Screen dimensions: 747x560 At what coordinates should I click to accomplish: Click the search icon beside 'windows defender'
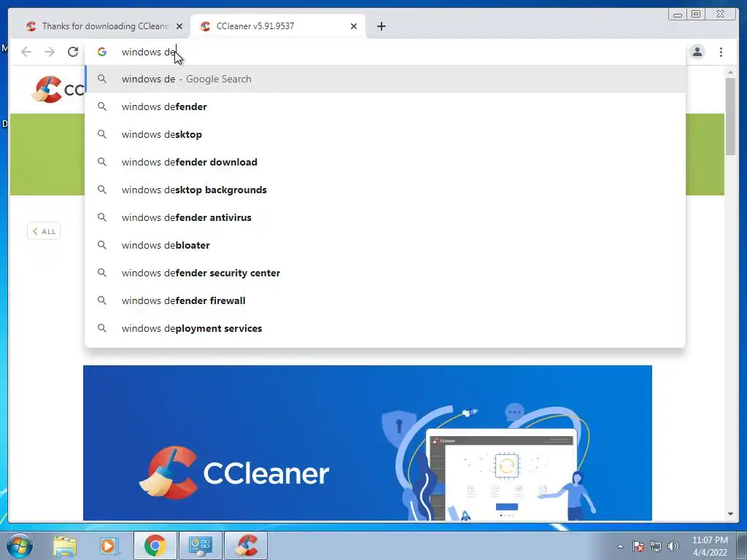(x=102, y=106)
